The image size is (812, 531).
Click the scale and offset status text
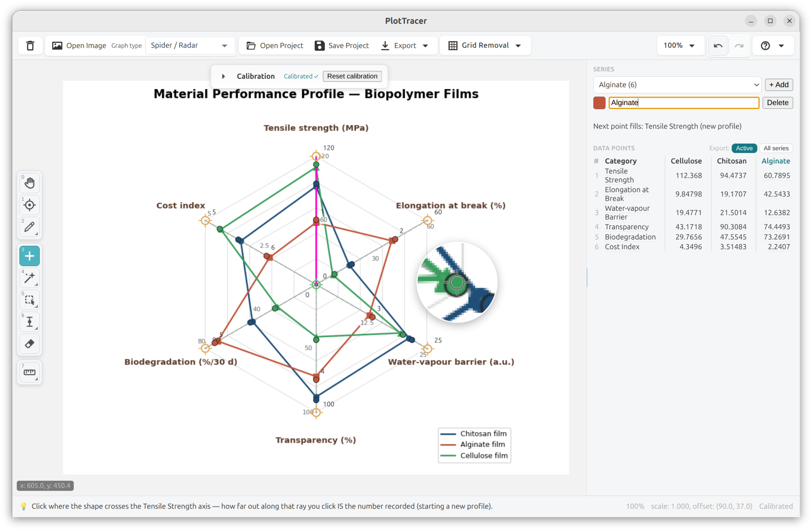(x=701, y=506)
